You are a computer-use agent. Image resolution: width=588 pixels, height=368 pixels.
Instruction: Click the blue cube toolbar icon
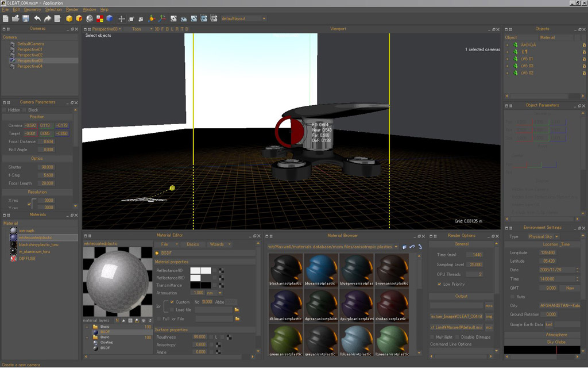pos(109,18)
